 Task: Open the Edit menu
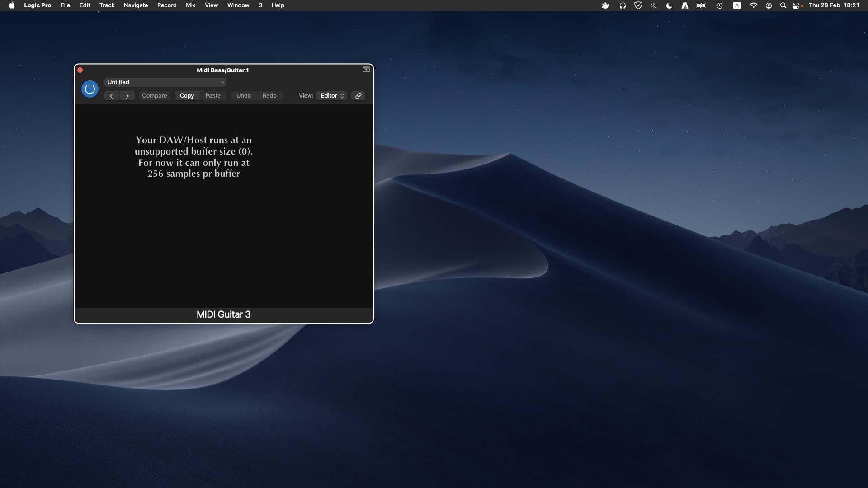click(85, 5)
